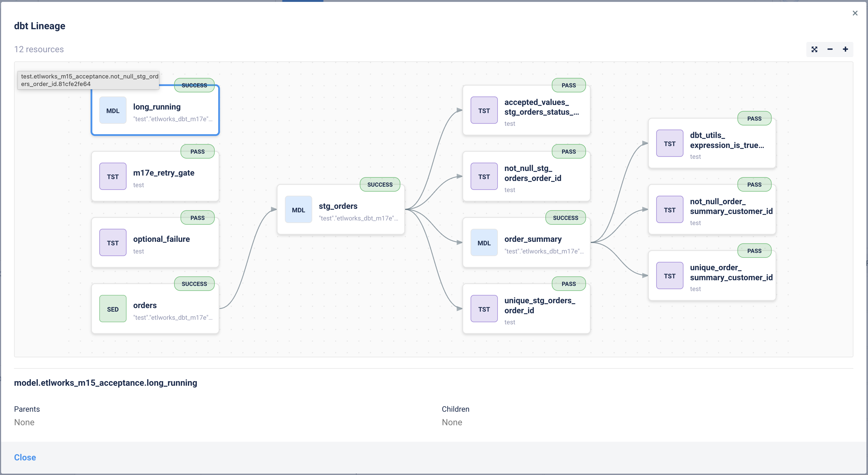
Task: Close the dbt Lineage dialog with X
Action: coord(855,13)
